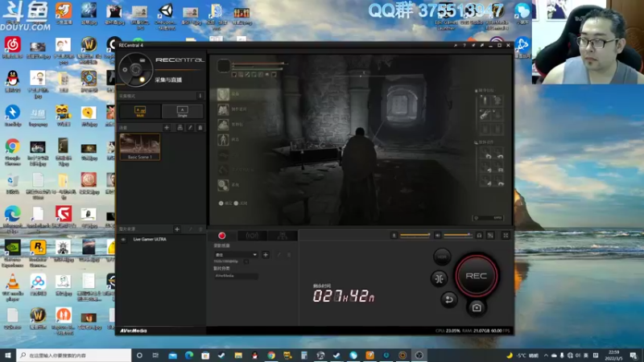Image resolution: width=644 pixels, height=362 pixels.
Task: Open the audio mixer settings icon
Action: click(x=490, y=235)
